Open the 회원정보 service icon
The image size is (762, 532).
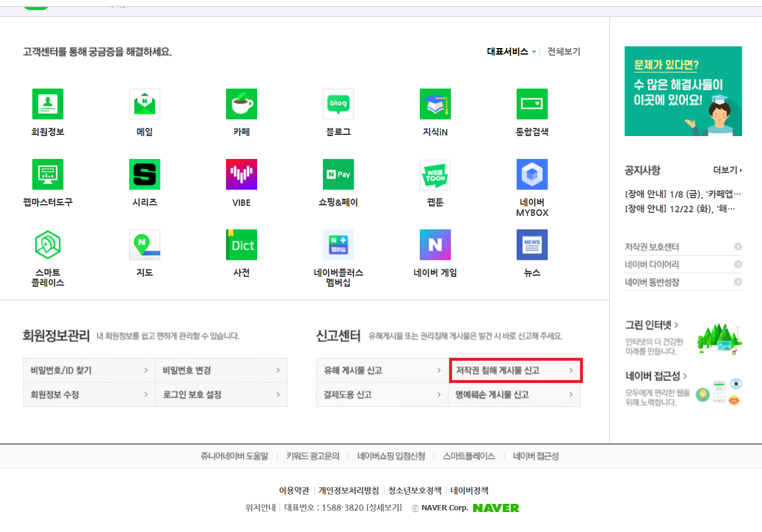(48, 104)
